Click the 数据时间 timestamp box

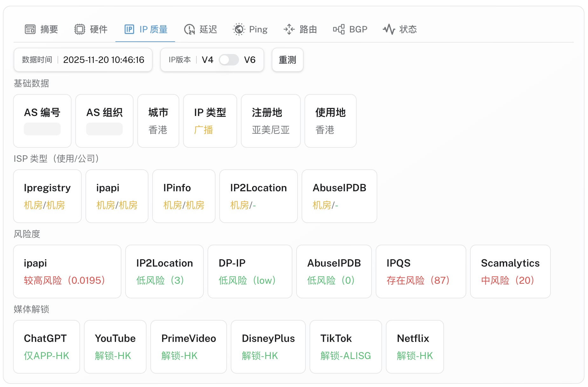point(83,60)
